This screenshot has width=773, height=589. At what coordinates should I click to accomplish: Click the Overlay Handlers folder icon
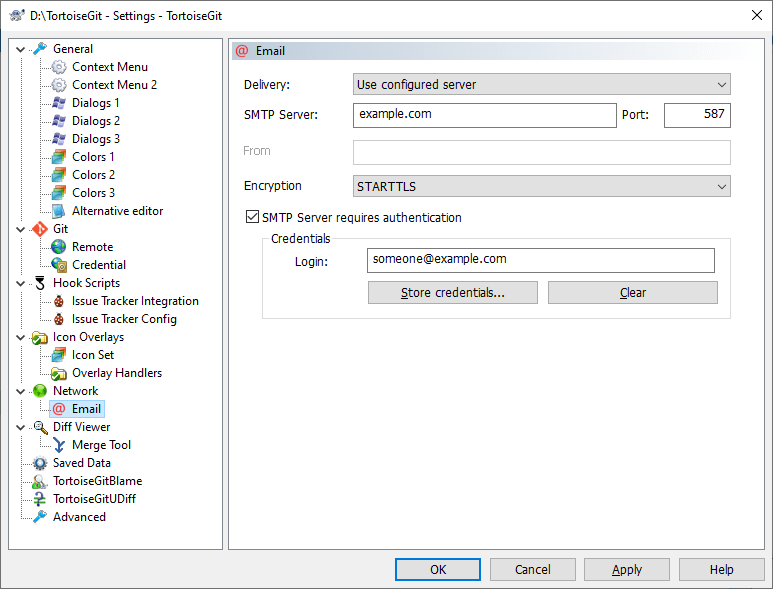(59, 373)
